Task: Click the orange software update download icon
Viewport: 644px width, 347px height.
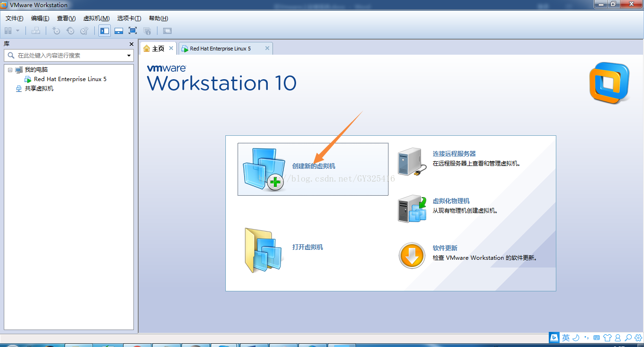Action: (x=412, y=256)
